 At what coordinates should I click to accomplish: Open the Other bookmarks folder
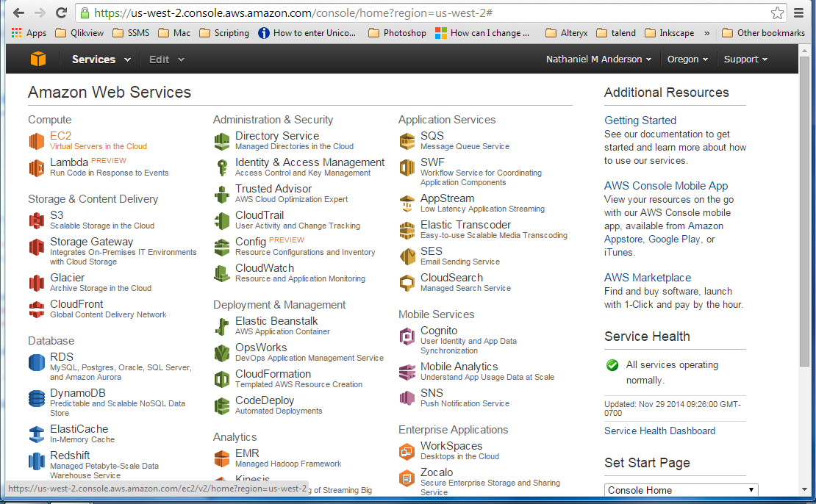764,33
